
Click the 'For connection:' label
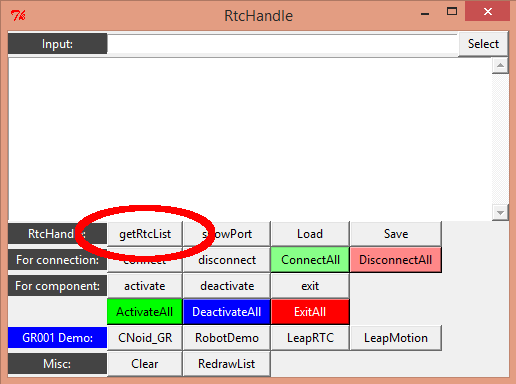57,260
